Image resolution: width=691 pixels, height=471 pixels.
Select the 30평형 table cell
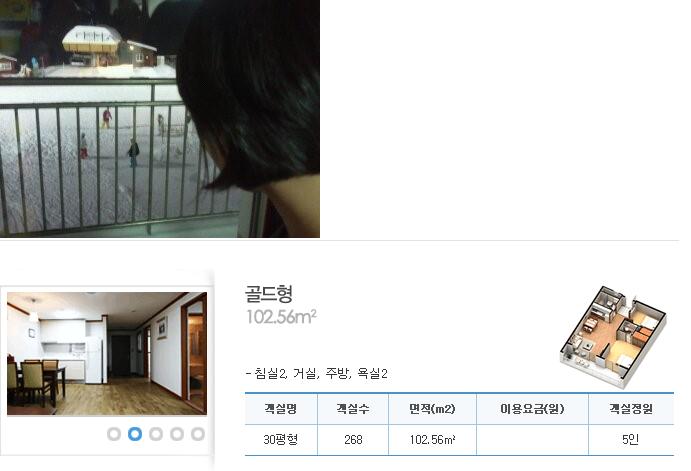tap(281, 440)
